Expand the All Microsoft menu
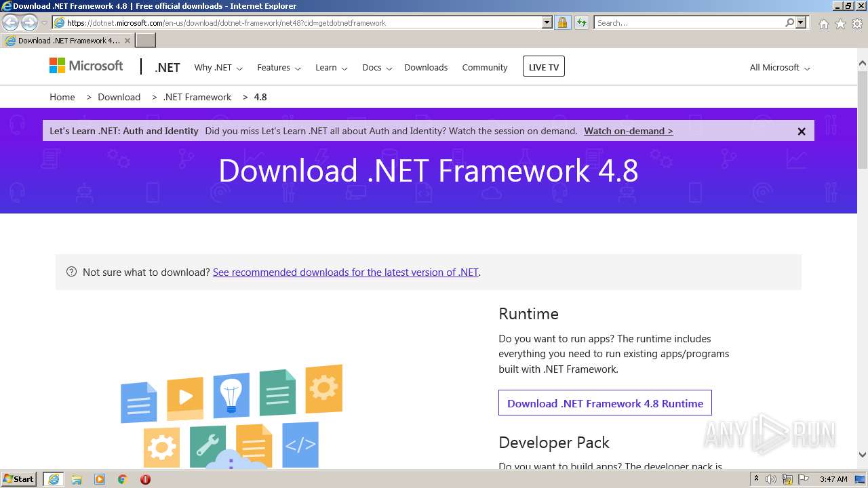Image resolution: width=868 pixels, height=488 pixels. (x=780, y=68)
